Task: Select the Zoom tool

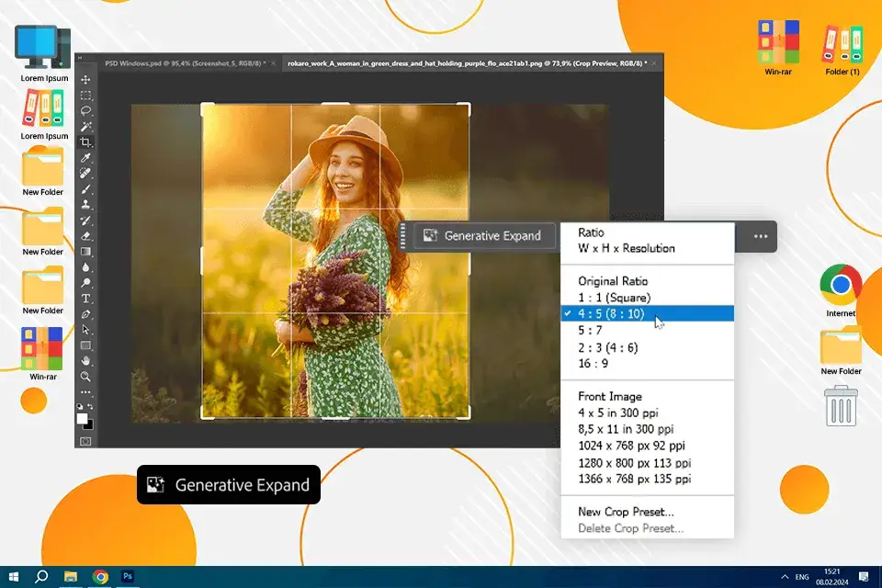Action: click(x=86, y=377)
